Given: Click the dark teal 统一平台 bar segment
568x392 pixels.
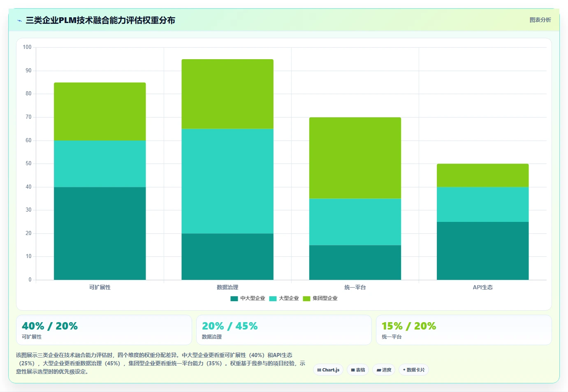Looking at the screenshot, I should (x=355, y=263).
